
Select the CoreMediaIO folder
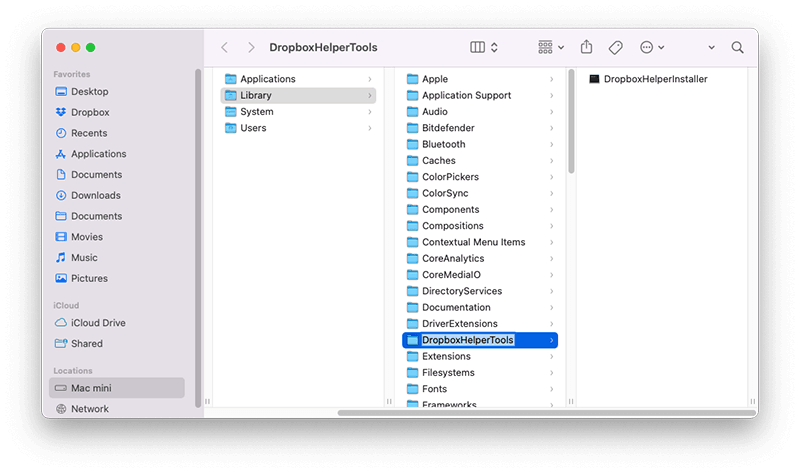click(480, 275)
